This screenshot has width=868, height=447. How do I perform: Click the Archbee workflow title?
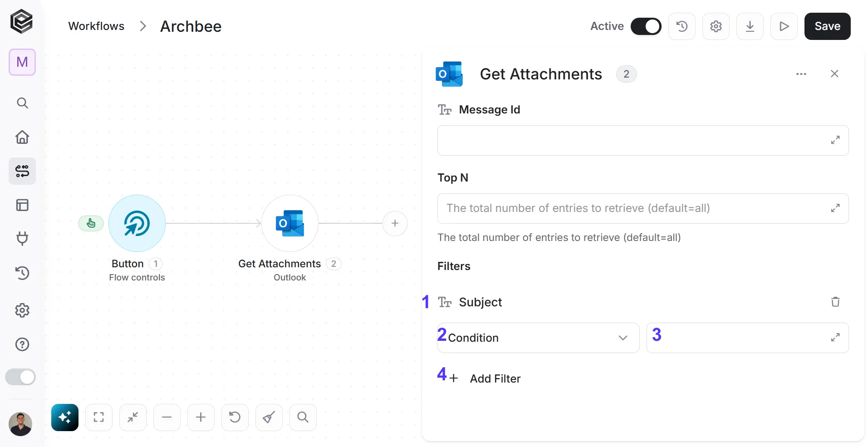pyautogui.click(x=191, y=26)
